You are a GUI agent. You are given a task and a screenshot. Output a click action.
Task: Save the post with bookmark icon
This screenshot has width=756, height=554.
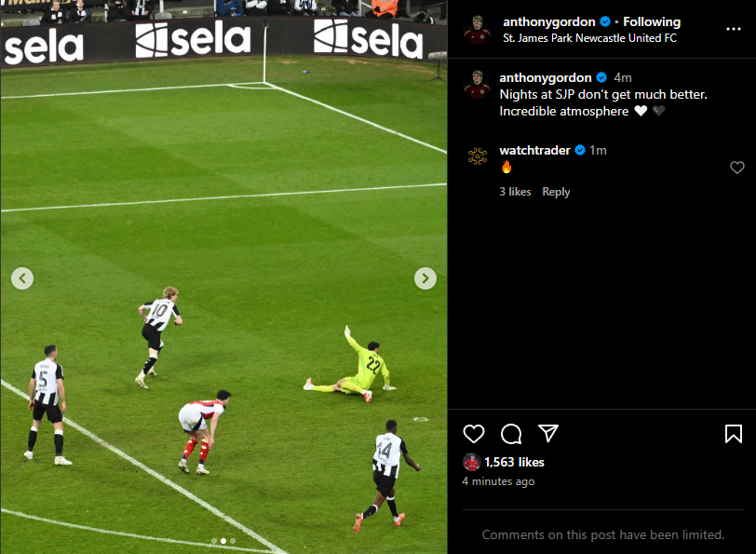734,434
